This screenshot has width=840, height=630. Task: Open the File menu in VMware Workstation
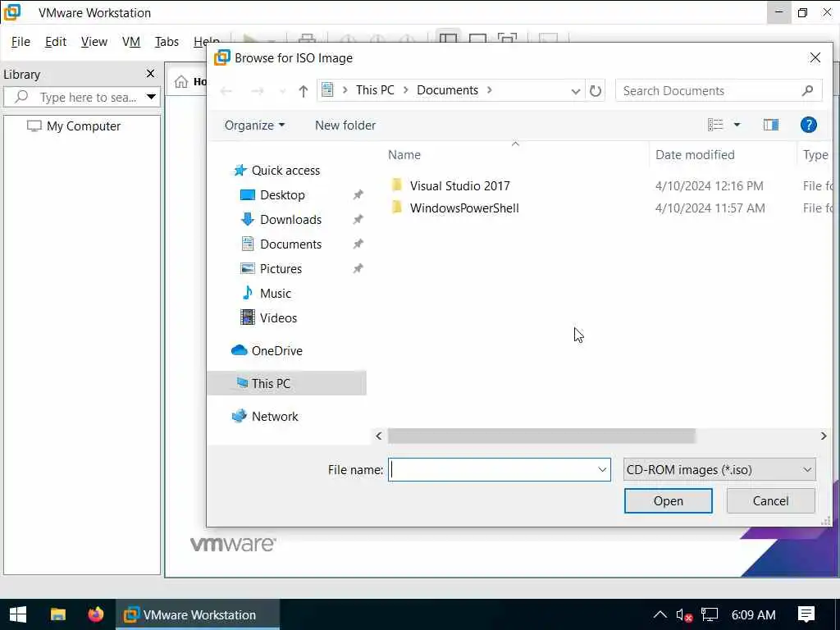click(x=21, y=42)
